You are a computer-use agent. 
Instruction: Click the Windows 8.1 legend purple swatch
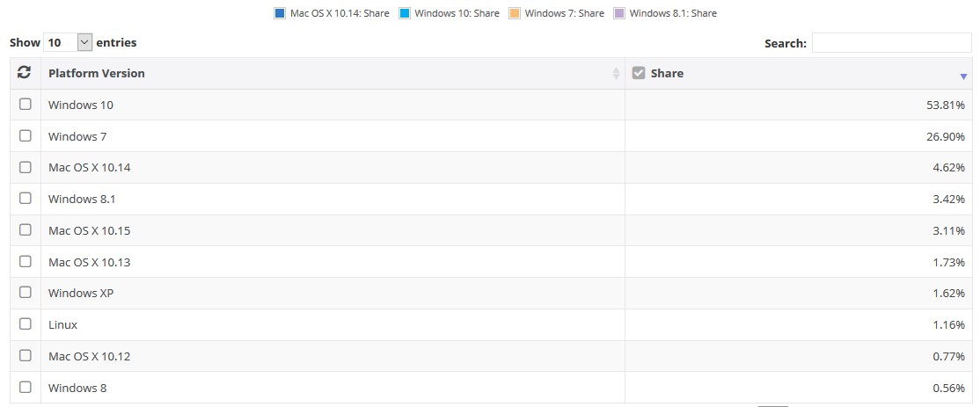click(619, 13)
